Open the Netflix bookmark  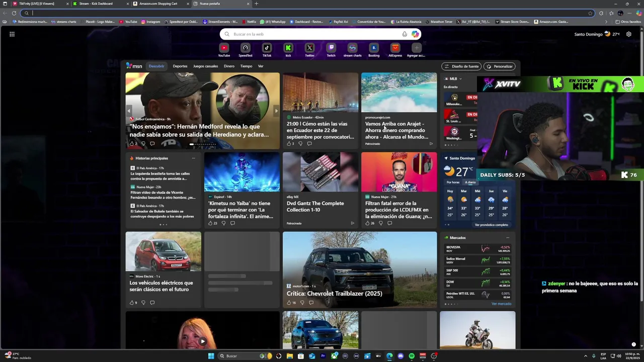click(x=249, y=22)
